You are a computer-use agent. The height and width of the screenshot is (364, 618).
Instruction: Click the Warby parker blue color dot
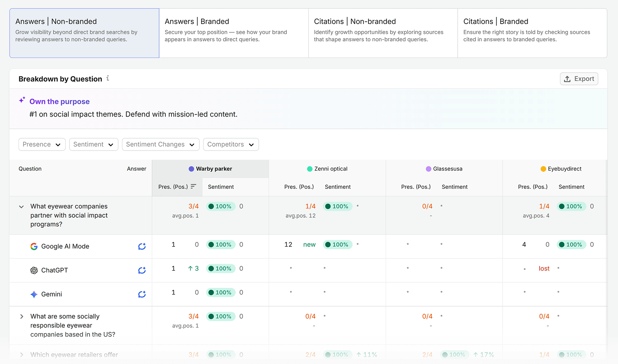(x=191, y=169)
